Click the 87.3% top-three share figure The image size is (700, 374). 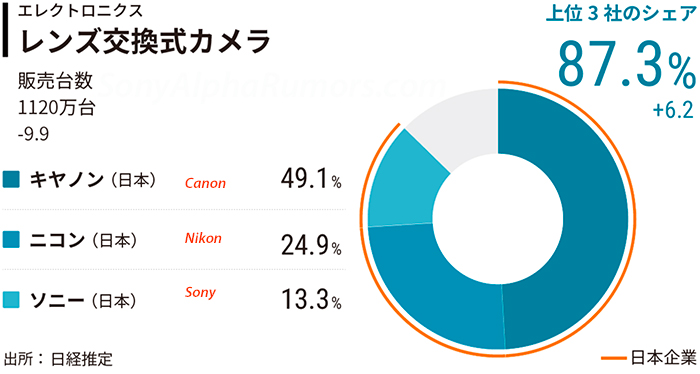point(626,67)
